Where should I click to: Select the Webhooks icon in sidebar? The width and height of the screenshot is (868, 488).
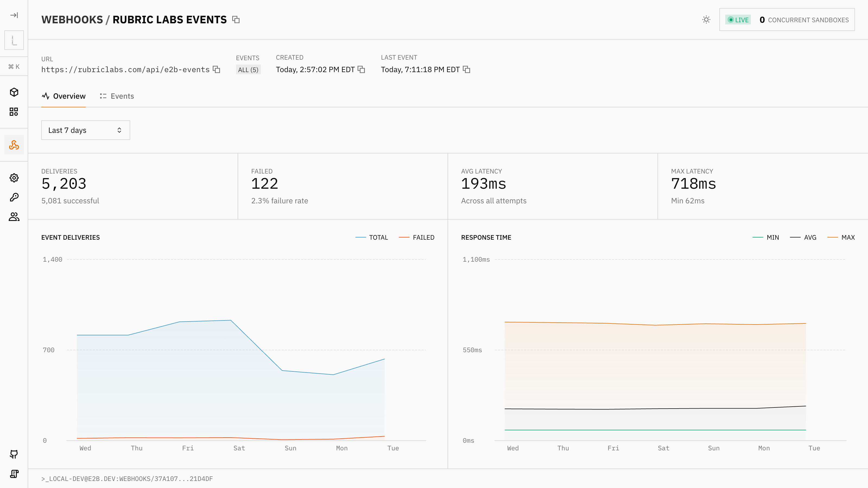(x=14, y=145)
